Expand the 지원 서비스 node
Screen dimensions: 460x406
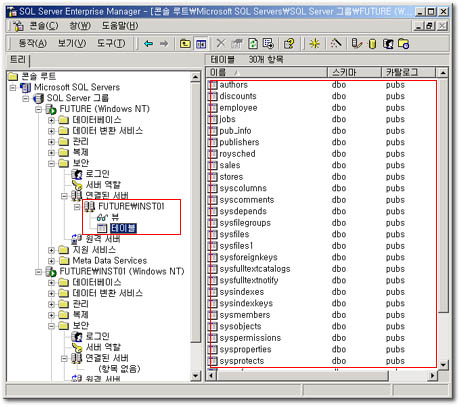(x=51, y=250)
